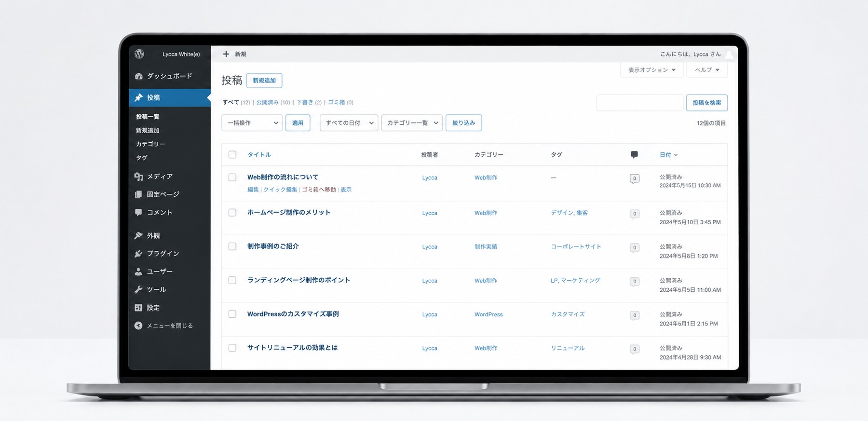
Task: Open the プラグイン plug icon
Action: (x=139, y=254)
